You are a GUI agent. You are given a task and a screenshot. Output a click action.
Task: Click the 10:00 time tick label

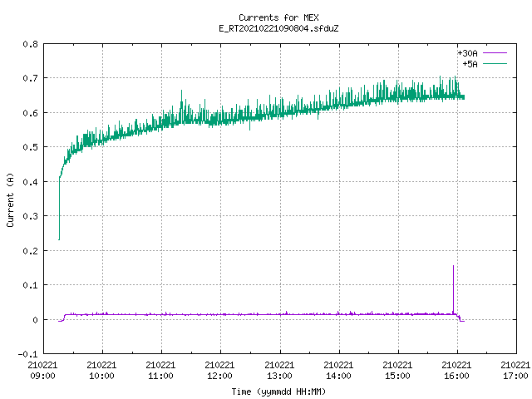101,376
